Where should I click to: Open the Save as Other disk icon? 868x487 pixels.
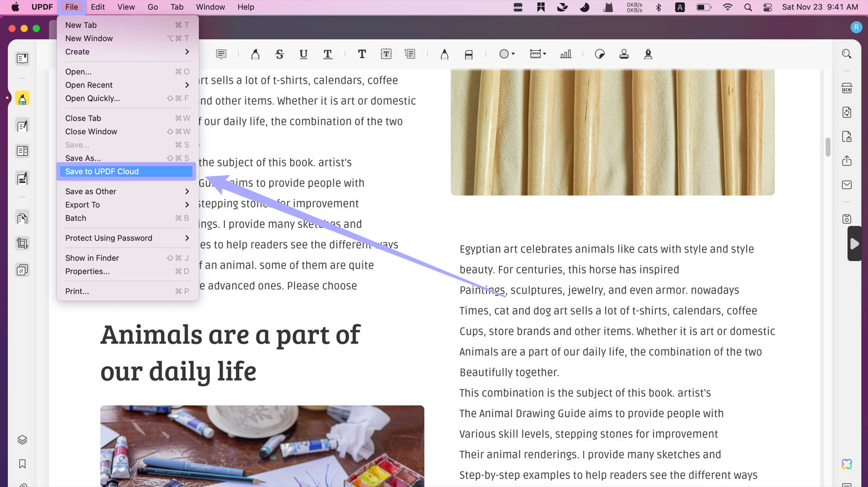847,219
